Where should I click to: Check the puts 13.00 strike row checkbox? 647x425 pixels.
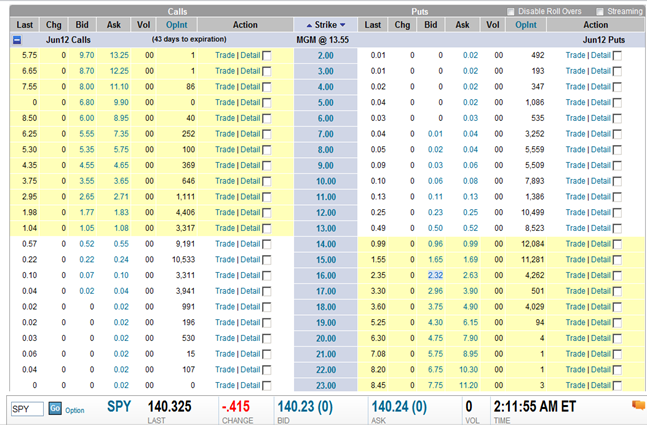[617, 229]
